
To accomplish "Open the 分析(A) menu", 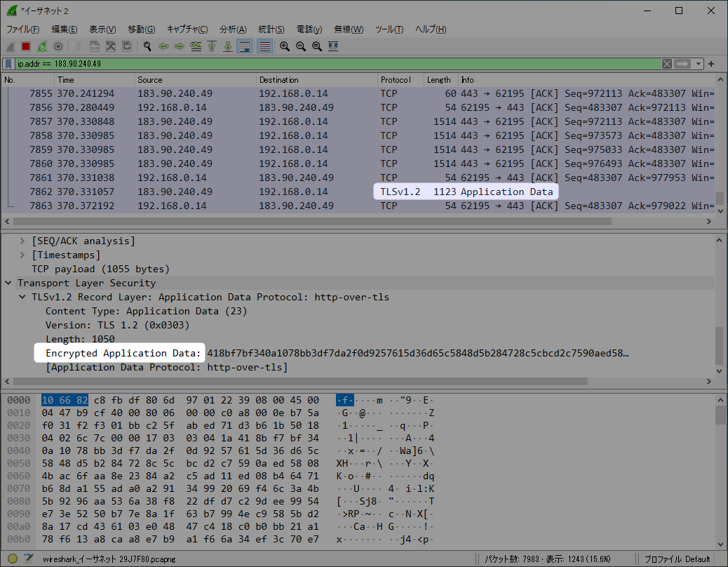I will point(233,29).
